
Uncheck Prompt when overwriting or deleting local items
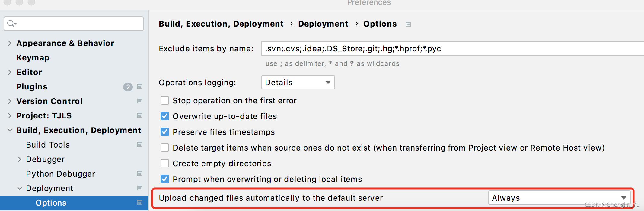165,179
